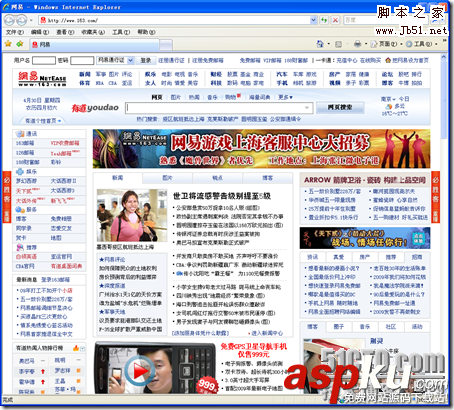Open the 帮助 menu
The height and width of the screenshot is (410, 454).
(x=146, y=32)
